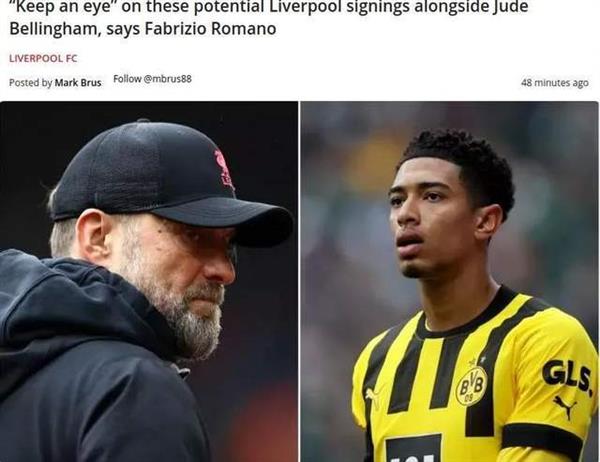
Task: Click the small Puma logo on shirt chest
Action: point(372,395)
